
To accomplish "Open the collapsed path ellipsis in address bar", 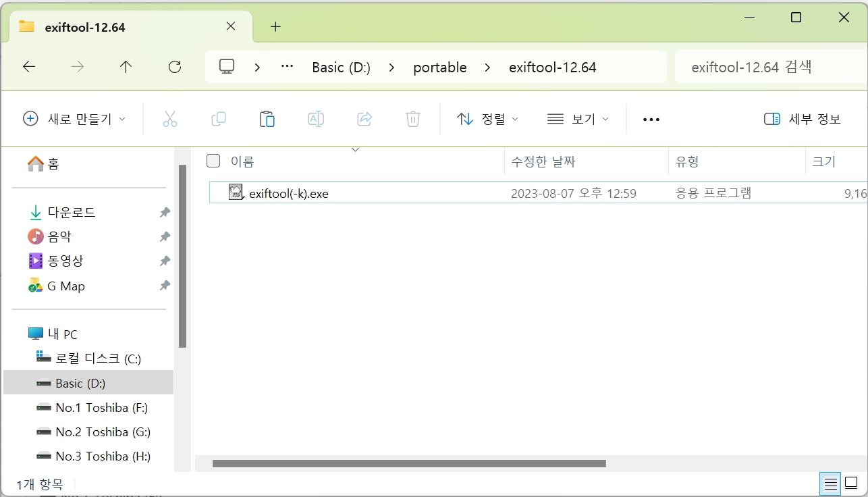I will click(x=287, y=67).
